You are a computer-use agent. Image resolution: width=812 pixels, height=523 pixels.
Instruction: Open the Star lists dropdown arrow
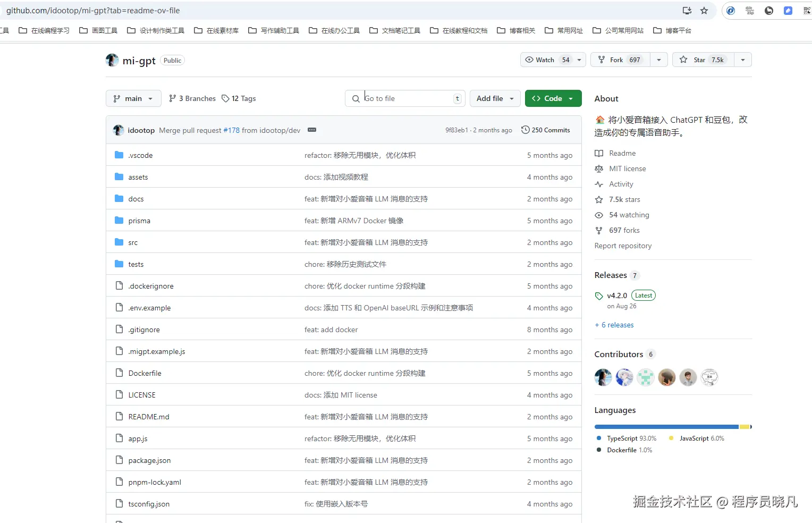click(743, 60)
